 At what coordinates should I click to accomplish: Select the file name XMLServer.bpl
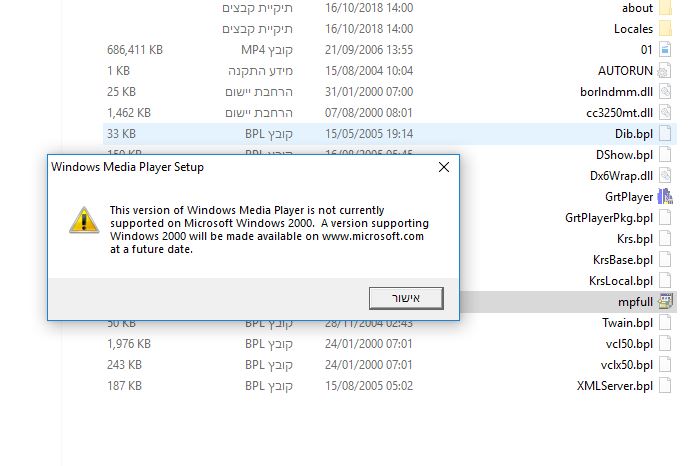(x=615, y=386)
